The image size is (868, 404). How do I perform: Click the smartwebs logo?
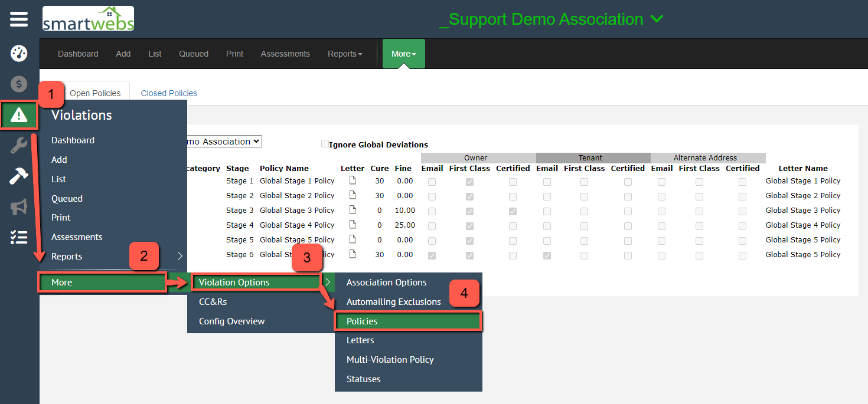tap(88, 19)
